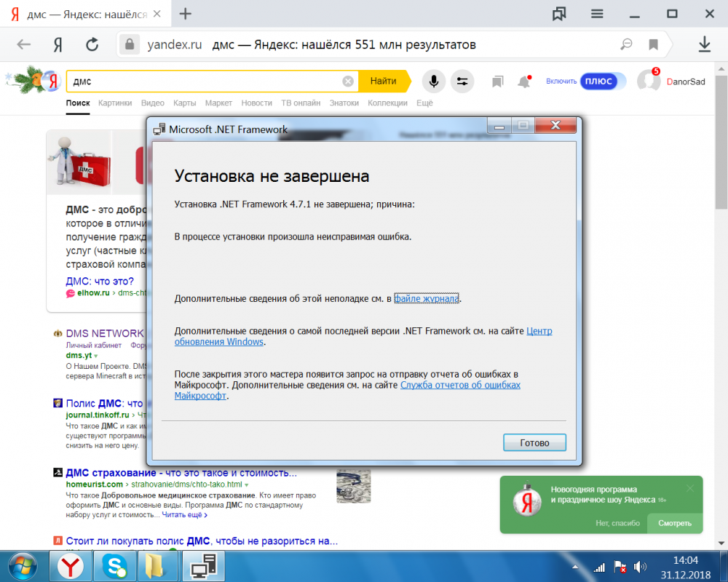Open bookmarks panel icon in title bar
The width and height of the screenshot is (728, 582).
pyautogui.click(x=559, y=14)
